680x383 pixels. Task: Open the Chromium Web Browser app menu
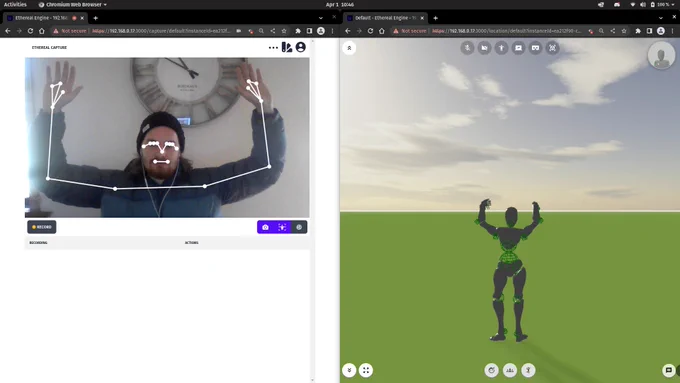point(72,4)
